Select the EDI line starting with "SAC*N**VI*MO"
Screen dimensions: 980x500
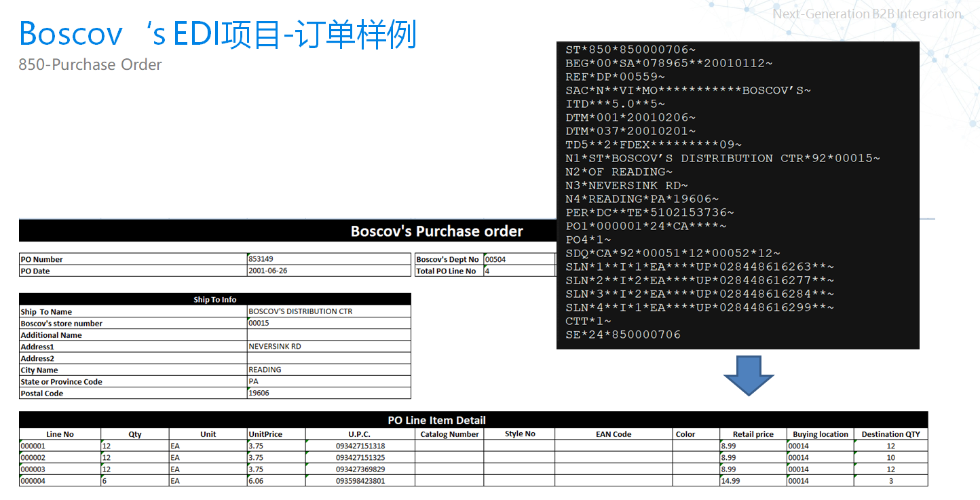tap(688, 90)
